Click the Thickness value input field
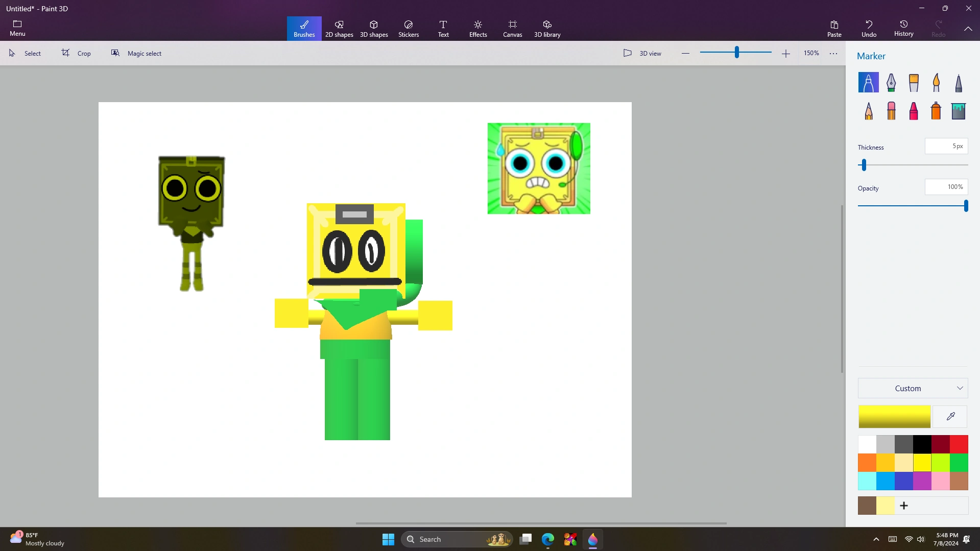Screen dimensions: 980x551 946,146
